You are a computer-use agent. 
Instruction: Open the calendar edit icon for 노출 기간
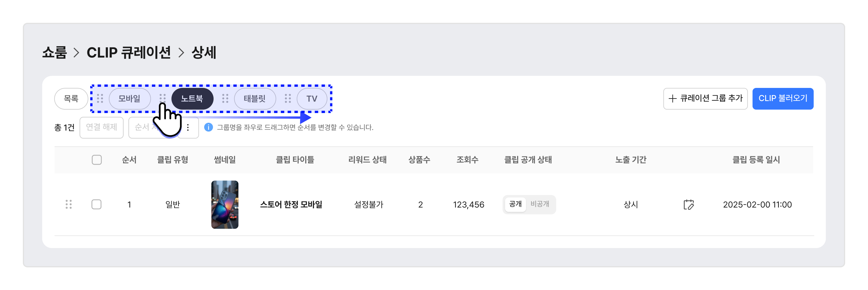(689, 204)
